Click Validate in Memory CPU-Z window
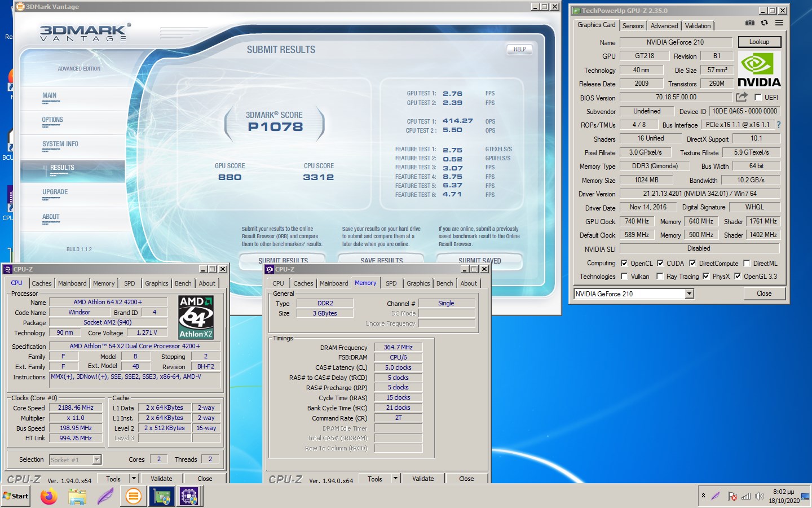The width and height of the screenshot is (812, 508). point(423,479)
